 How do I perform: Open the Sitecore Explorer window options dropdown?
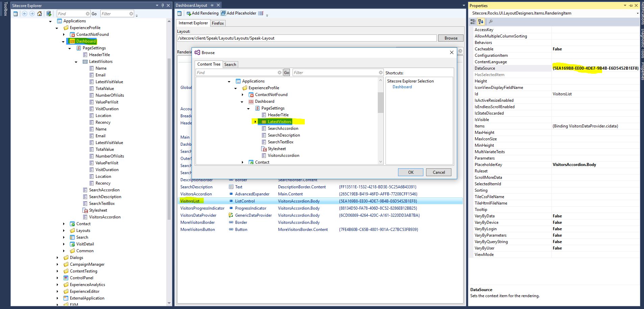(157, 5)
